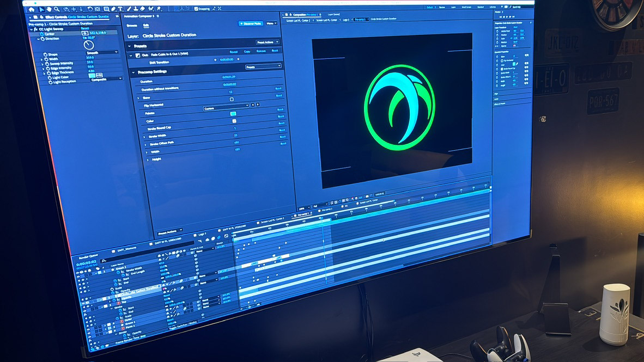Screen dimensions: 644x362
Task: Enable the Snapping checkbox
Action: click(196, 9)
